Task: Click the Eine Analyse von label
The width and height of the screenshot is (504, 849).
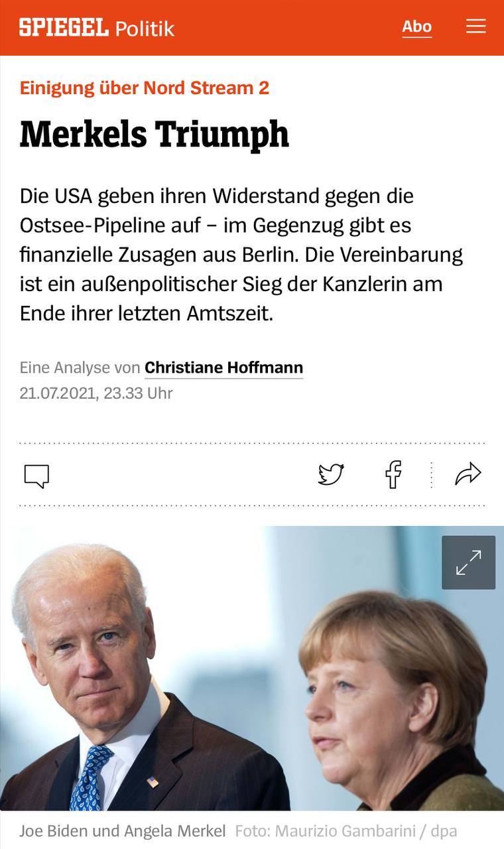Action: pyautogui.click(x=80, y=367)
